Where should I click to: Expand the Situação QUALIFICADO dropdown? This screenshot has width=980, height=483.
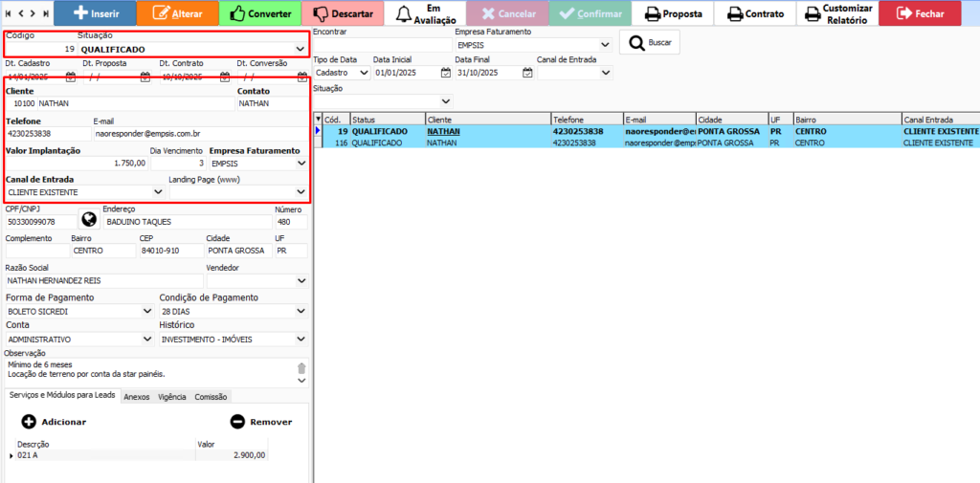pos(301,48)
